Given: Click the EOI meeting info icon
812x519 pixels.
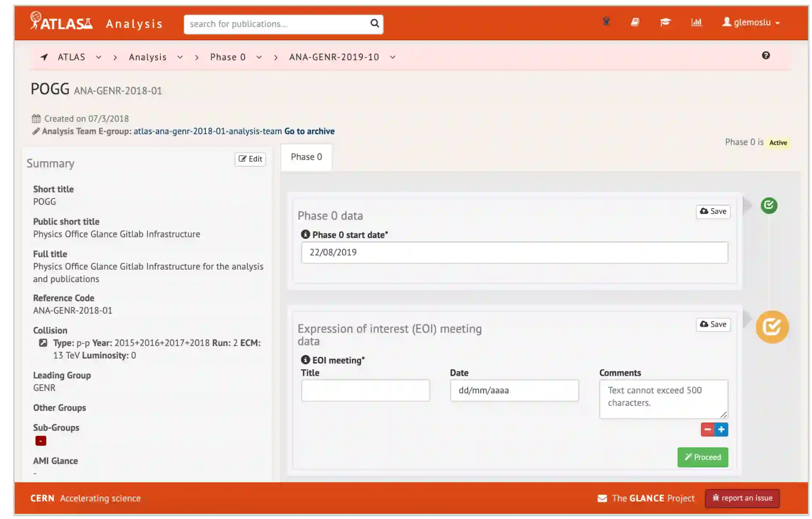Looking at the screenshot, I should [x=305, y=360].
